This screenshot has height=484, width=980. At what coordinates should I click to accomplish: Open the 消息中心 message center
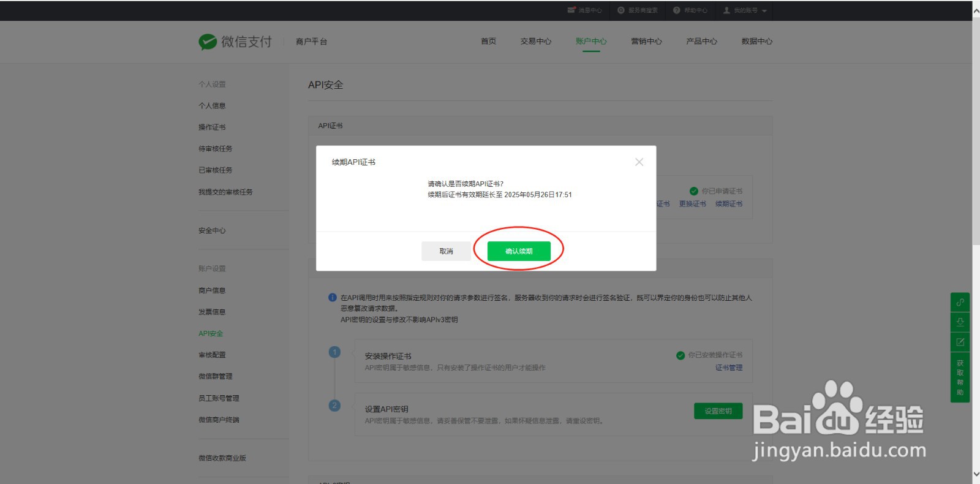[584, 10]
